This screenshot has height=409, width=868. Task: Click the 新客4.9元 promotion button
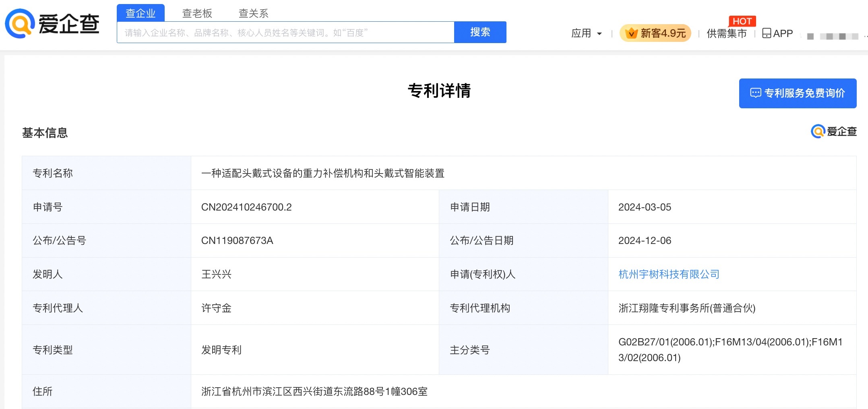click(x=655, y=33)
